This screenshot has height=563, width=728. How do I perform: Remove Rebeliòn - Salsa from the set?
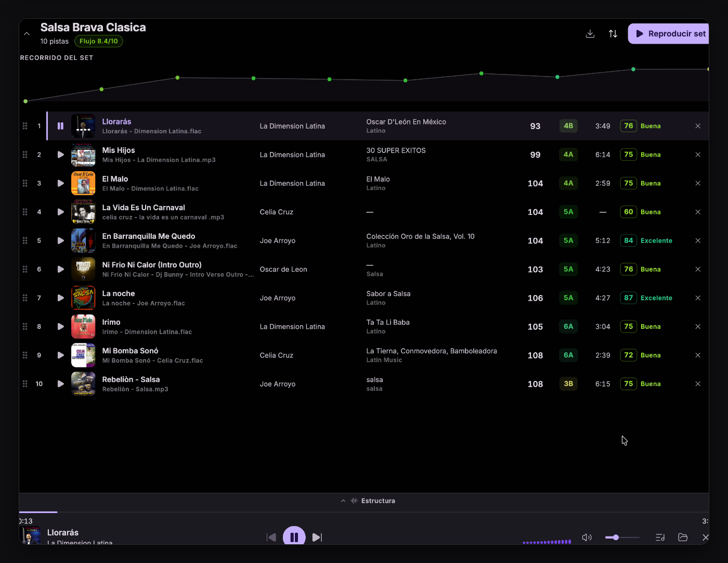click(x=698, y=383)
